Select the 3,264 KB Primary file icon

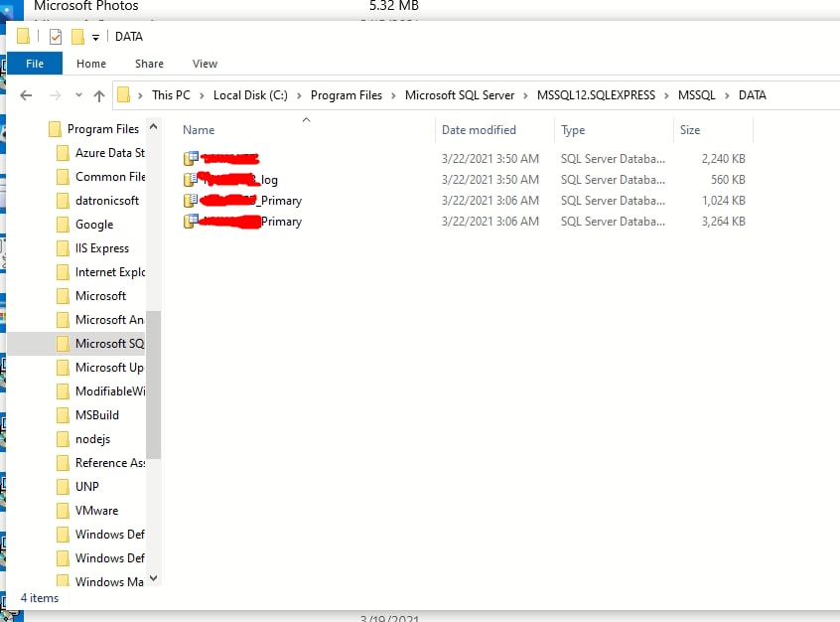(x=191, y=221)
